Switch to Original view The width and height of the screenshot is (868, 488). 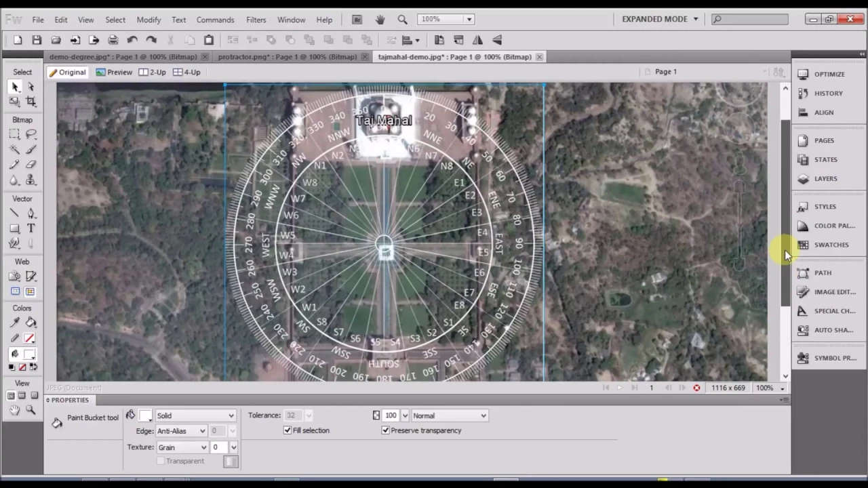point(67,72)
